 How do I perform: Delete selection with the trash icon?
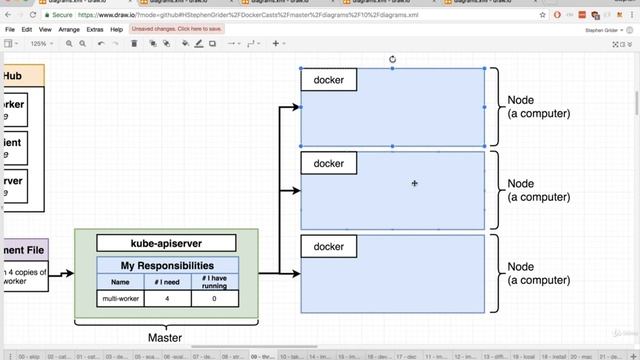[134, 43]
